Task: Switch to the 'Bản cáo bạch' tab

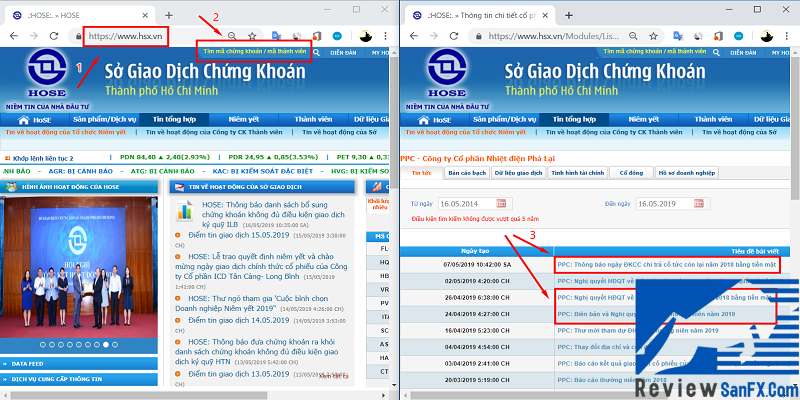Action: pos(467,173)
